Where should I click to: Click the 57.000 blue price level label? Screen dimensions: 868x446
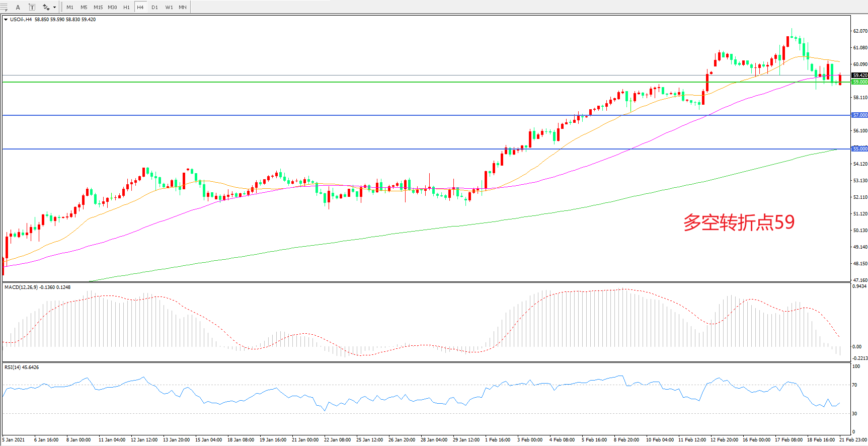[859, 115]
